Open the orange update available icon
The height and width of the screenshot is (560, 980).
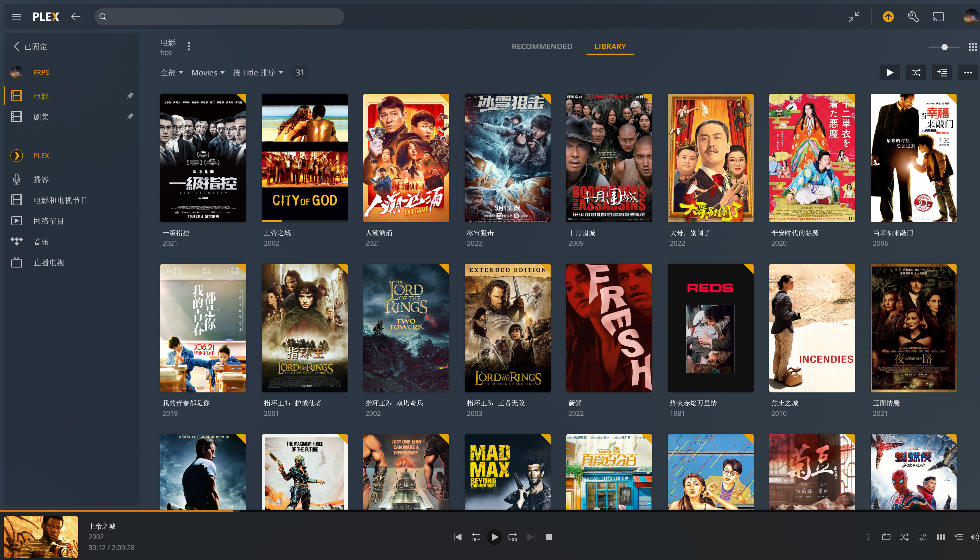(x=888, y=17)
